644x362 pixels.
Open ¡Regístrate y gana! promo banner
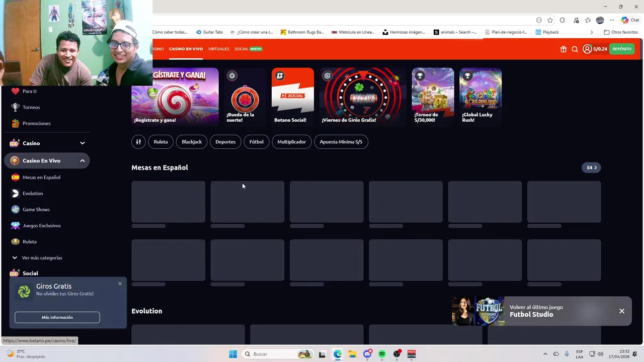175,97
